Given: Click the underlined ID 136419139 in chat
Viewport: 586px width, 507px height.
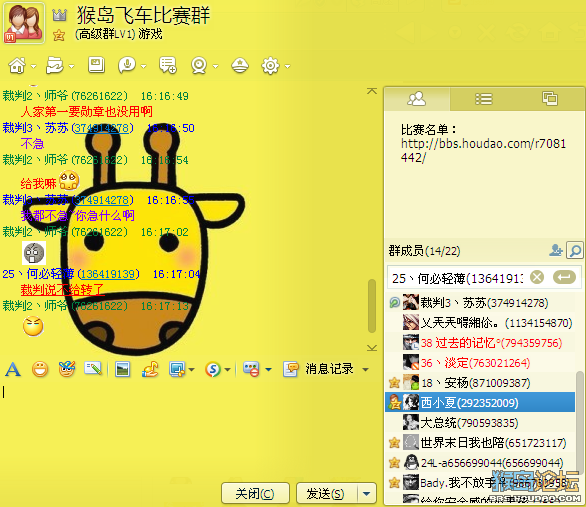Looking at the screenshot, I should coord(108,274).
